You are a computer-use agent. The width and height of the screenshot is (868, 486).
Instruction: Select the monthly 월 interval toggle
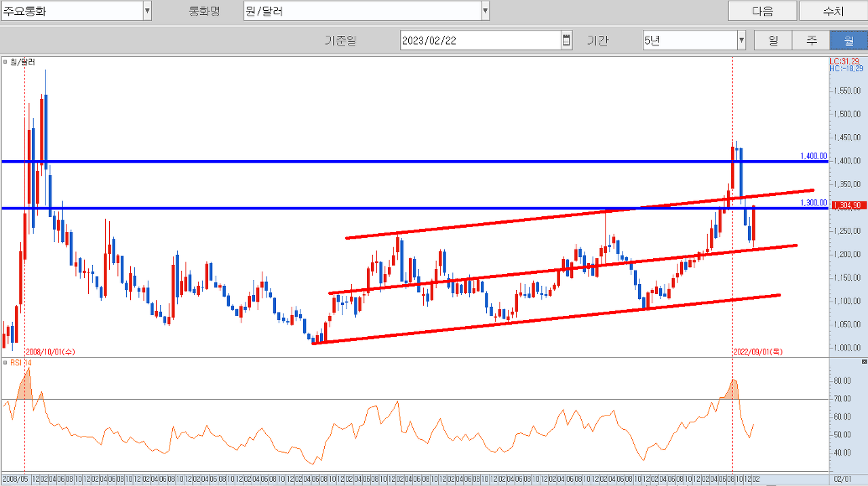pyautogui.click(x=848, y=40)
